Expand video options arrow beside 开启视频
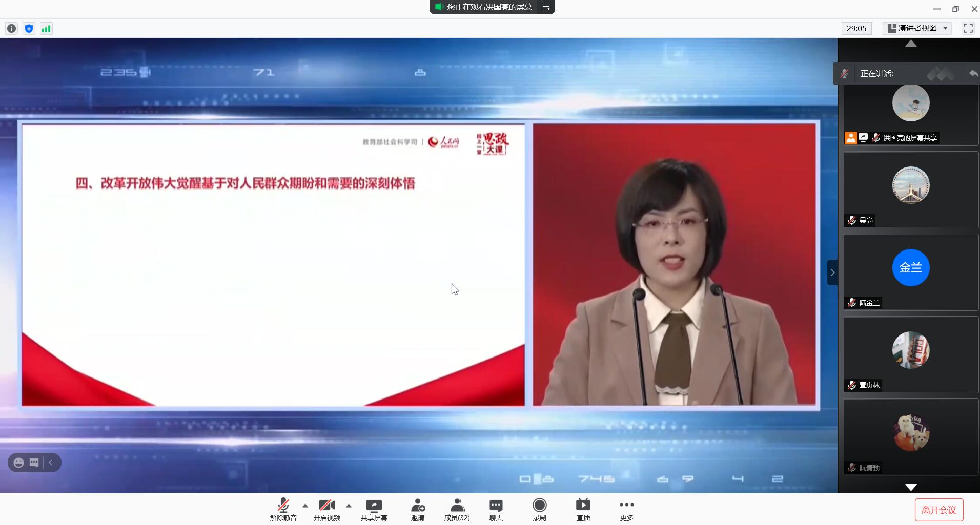 click(x=349, y=506)
